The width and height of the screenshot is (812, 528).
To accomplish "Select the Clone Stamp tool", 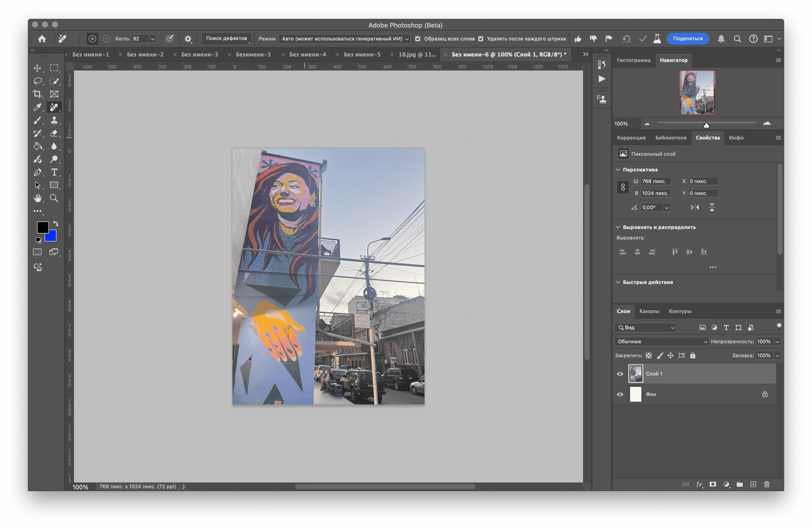I will point(55,120).
